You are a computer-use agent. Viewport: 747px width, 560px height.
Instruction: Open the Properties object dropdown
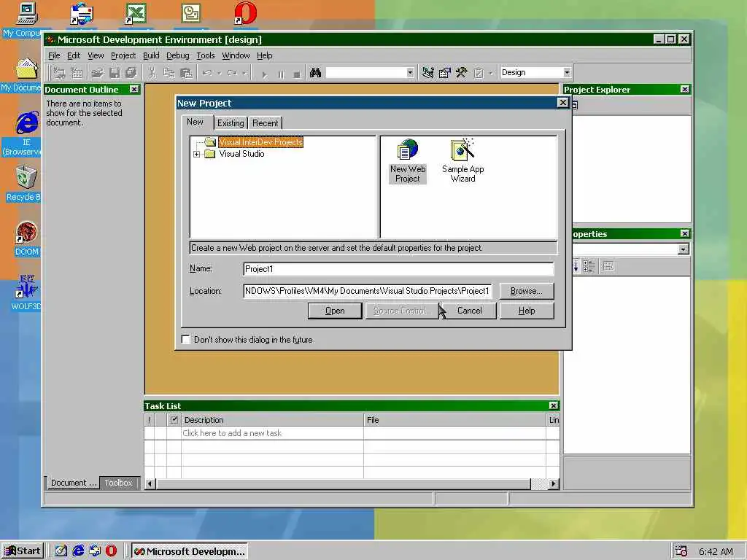click(x=683, y=249)
